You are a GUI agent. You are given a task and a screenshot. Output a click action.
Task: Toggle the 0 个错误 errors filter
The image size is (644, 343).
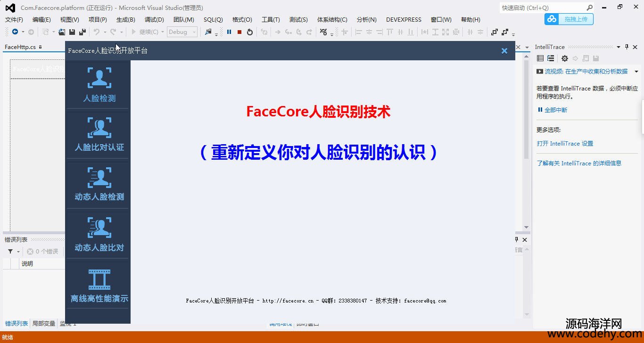[42, 252]
